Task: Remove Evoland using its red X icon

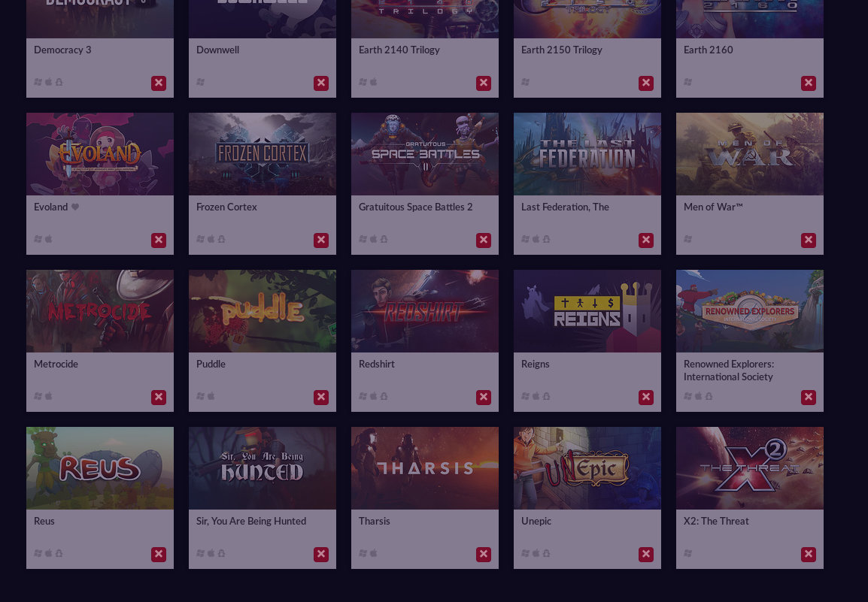Action: pyautogui.click(x=159, y=240)
